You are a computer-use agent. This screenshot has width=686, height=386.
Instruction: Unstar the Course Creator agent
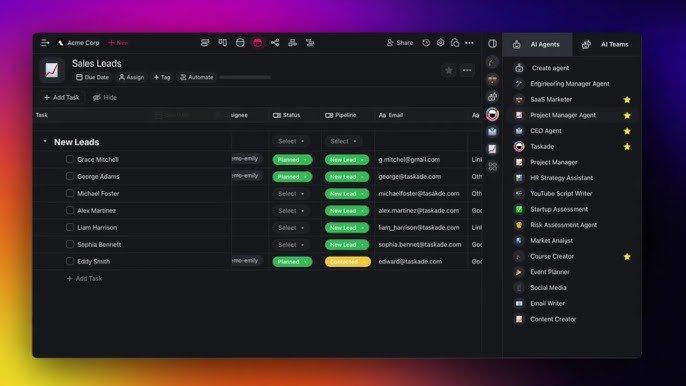click(x=627, y=256)
